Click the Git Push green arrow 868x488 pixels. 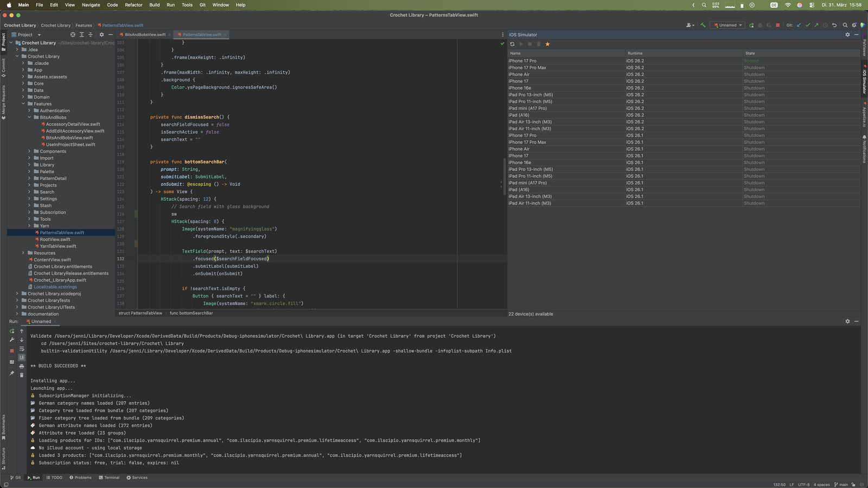816,25
